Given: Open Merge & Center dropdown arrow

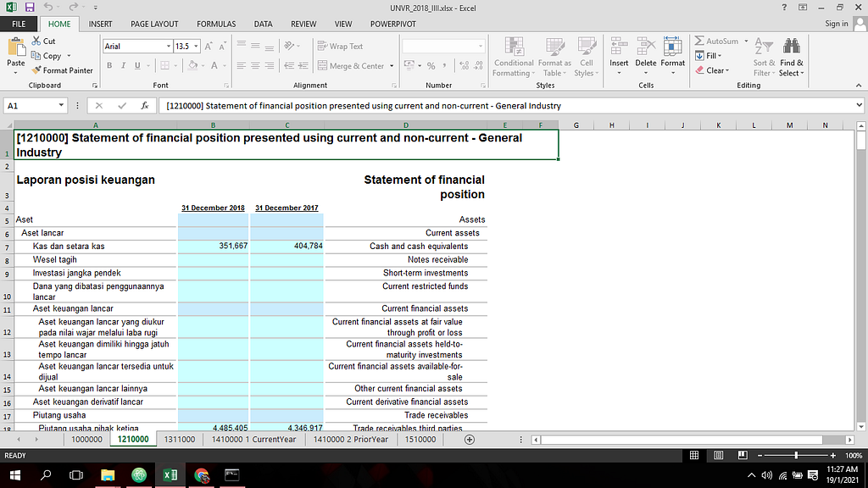Looking at the screenshot, I should [392, 66].
